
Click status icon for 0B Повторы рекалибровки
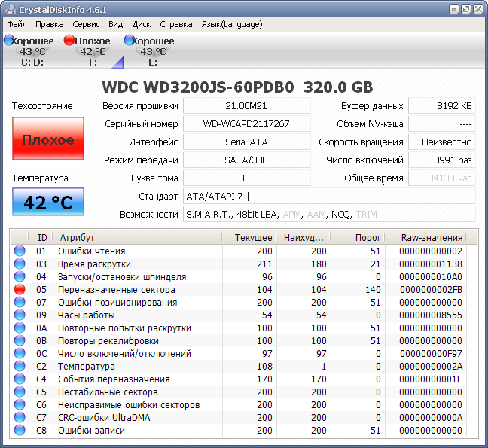click(20, 340)
